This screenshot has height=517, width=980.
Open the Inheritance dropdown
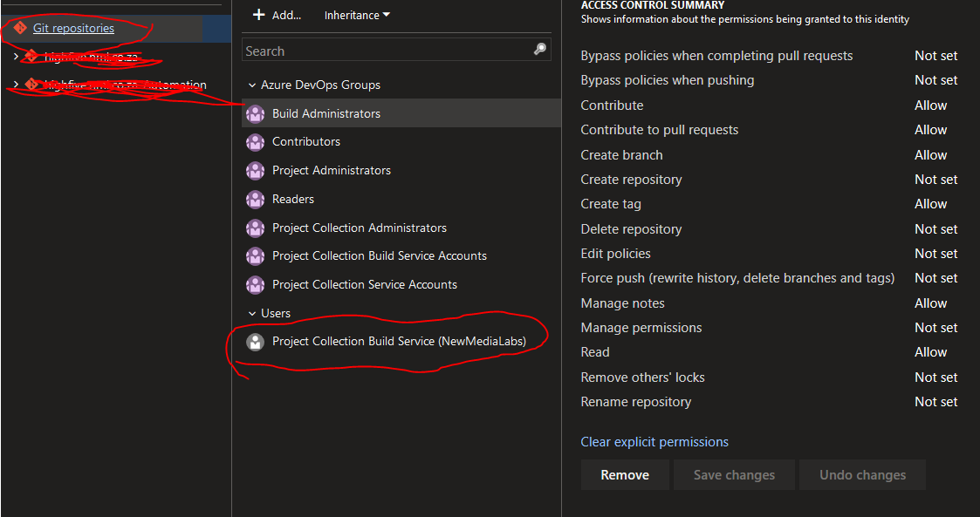[357, 15]
